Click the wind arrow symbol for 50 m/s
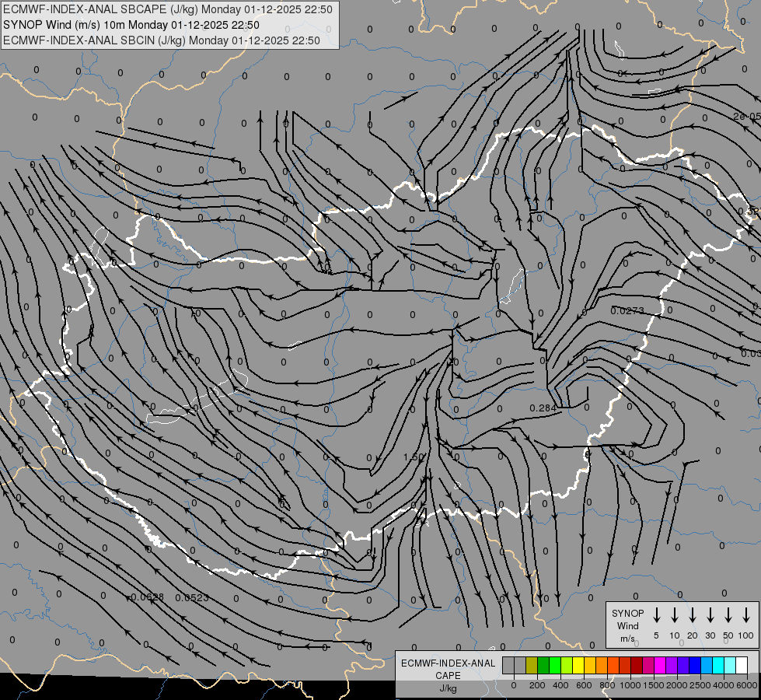The width and height of the screenshot is (761, 700). (728, 614)
